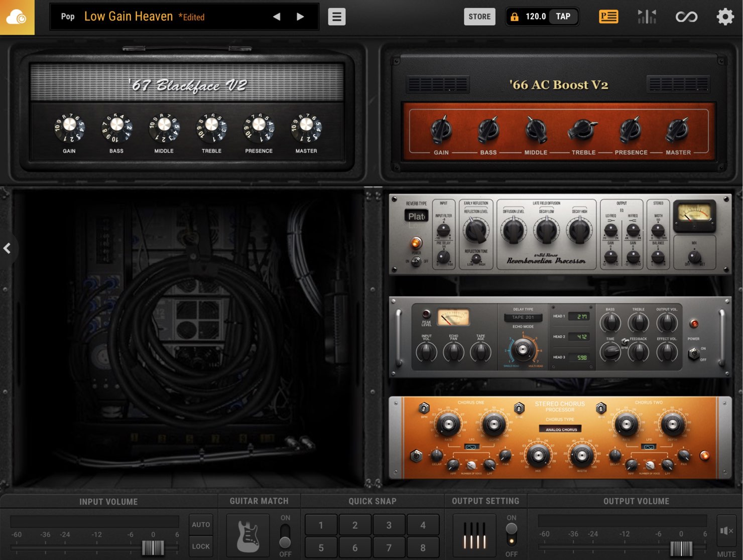743x560 pixels.
Task: Flip the tape delay power switch
Action: click(x=694, y=354)
